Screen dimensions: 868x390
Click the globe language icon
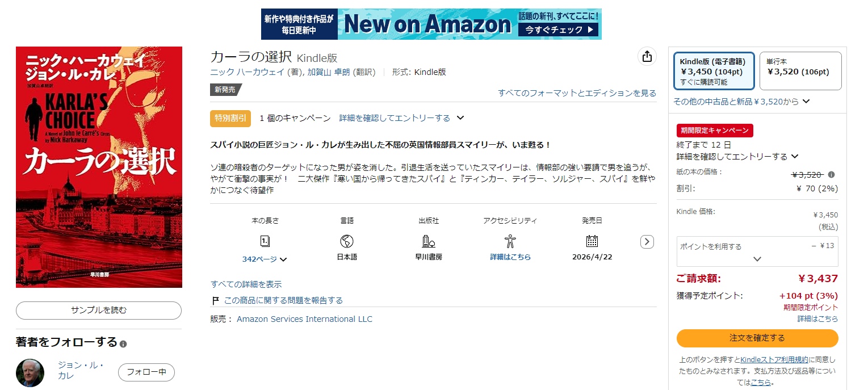tap(347, 241)
